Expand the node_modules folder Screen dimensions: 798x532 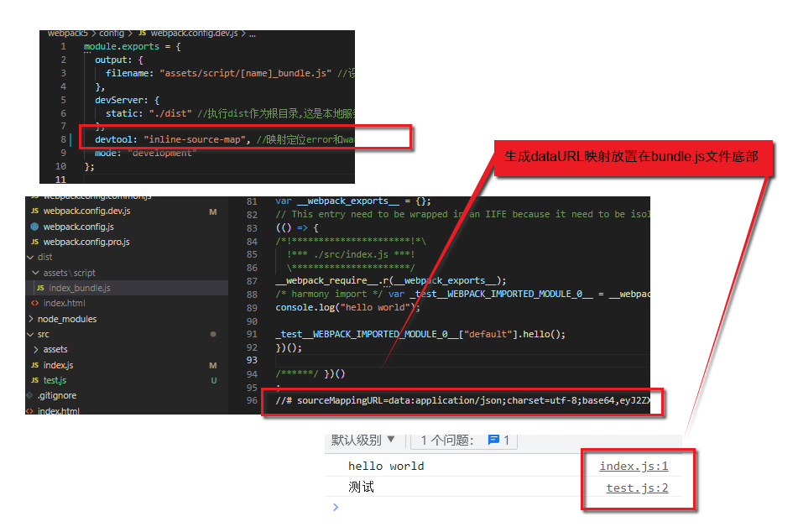pos(66,319)
